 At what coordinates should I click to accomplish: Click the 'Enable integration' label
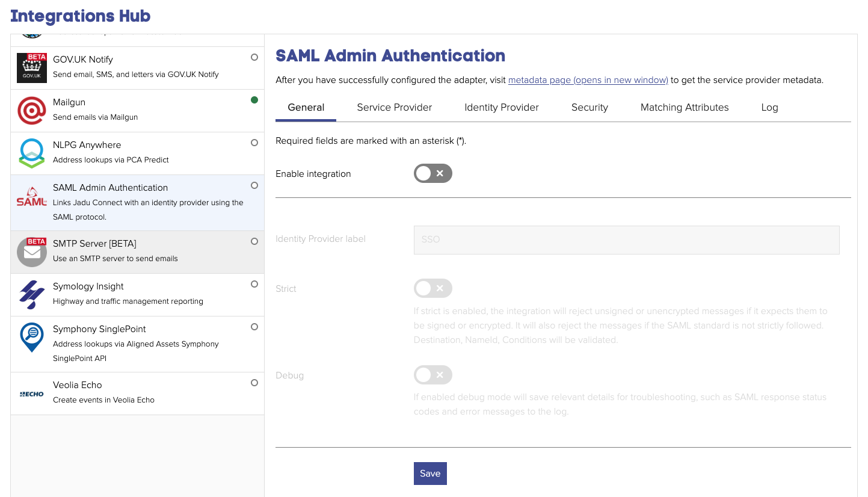[x=313, y=173]
